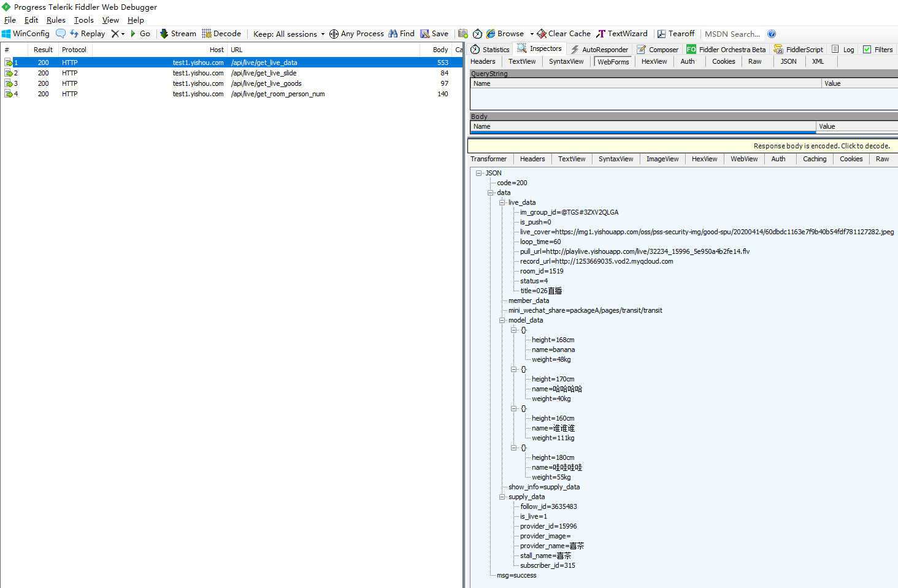The image size is (898, 588).
Task: Open the Help menu
Action: [x=136, y=20]
